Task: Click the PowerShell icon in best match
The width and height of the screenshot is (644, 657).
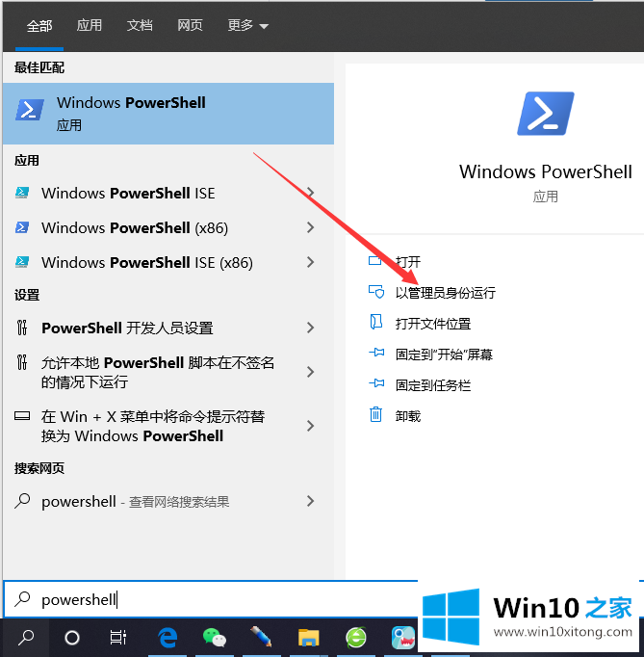Action: (29, 110)
